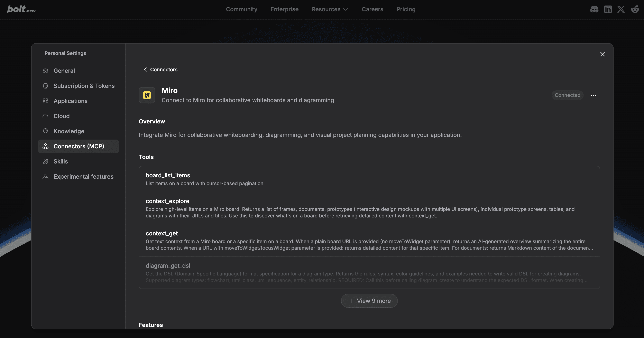Open the Discord community icon

pos(594,9)
